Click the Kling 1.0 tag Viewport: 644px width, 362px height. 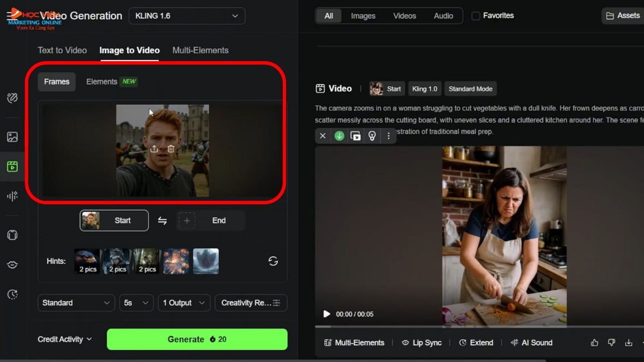coord(425,88)
